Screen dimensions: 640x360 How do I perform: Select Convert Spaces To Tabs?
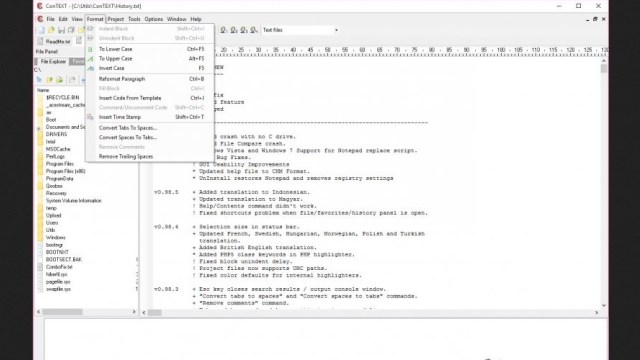point(150,138)
